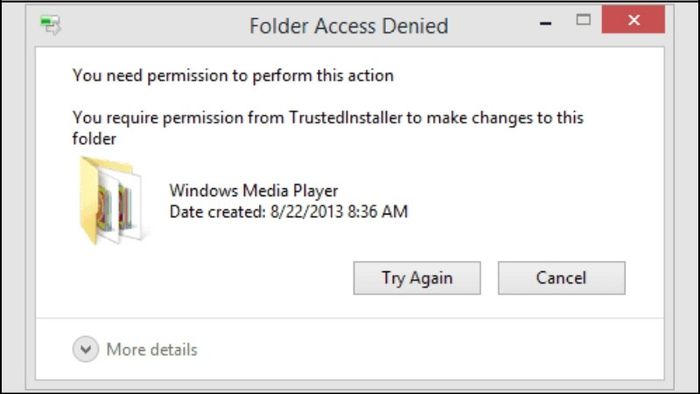Image resolution: width=700 pixels, height=394 pixels.
Task: Select the "Windows Media Player" folder name text
Action: [254, 191]
